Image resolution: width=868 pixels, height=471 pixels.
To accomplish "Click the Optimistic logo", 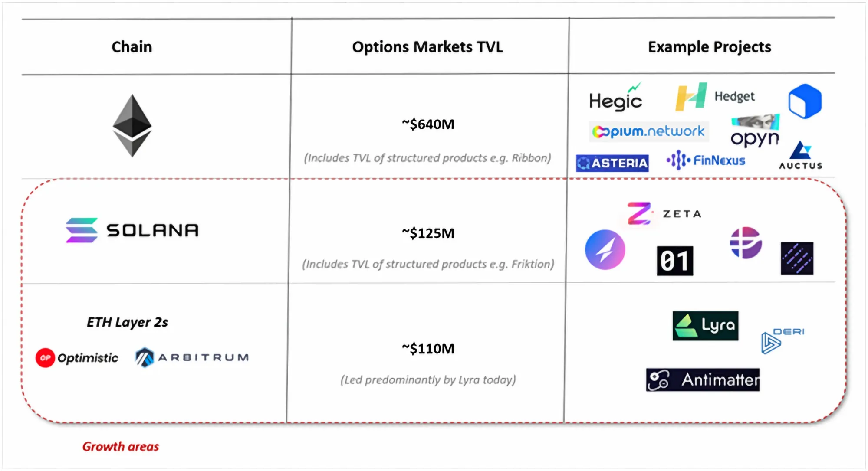I will 77,358.
